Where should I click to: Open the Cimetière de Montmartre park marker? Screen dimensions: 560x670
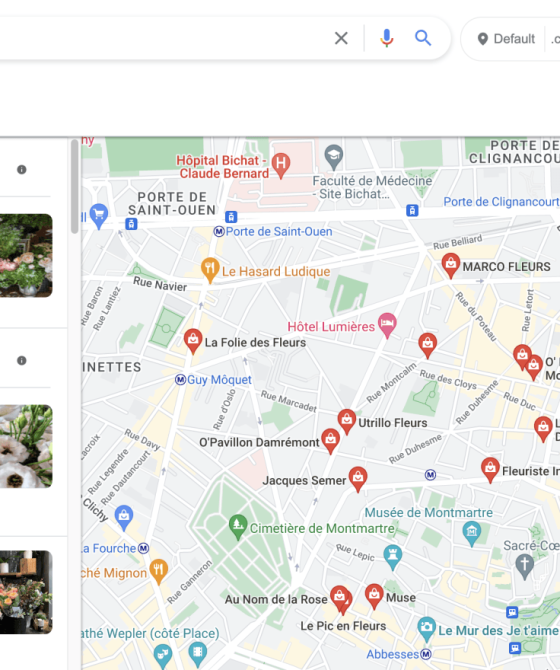coord(237,527)
